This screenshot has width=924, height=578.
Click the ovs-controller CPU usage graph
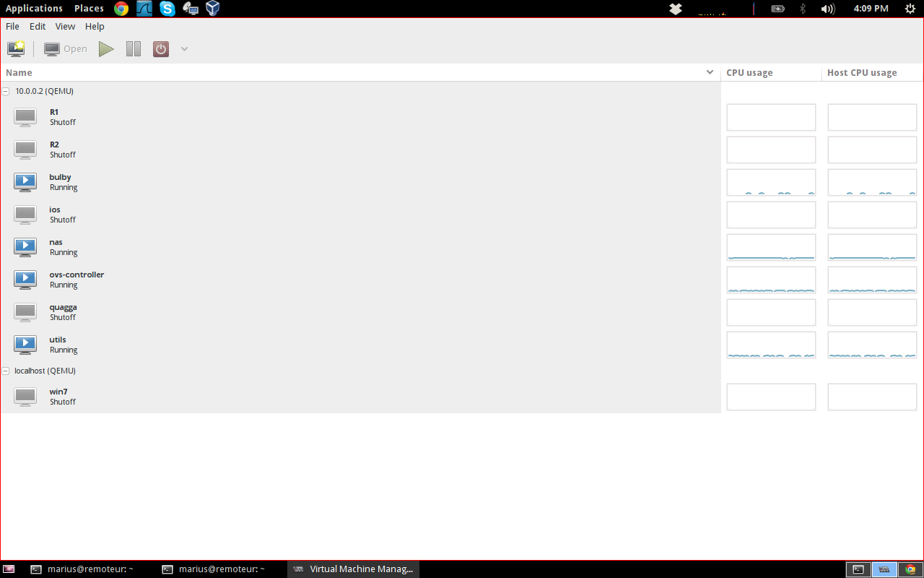point(771,280)
